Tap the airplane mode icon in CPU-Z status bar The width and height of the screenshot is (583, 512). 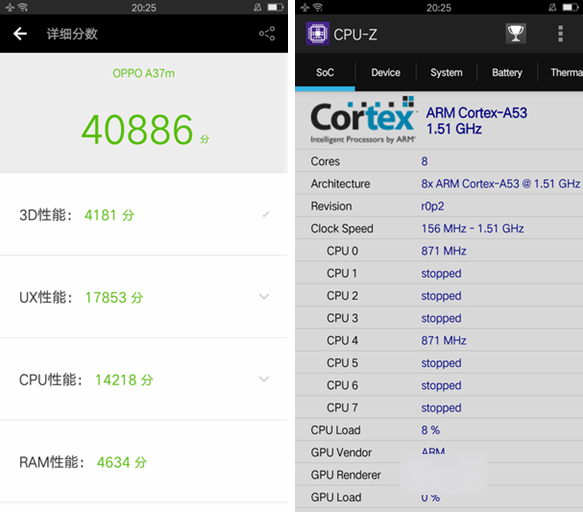click(305, 7)
